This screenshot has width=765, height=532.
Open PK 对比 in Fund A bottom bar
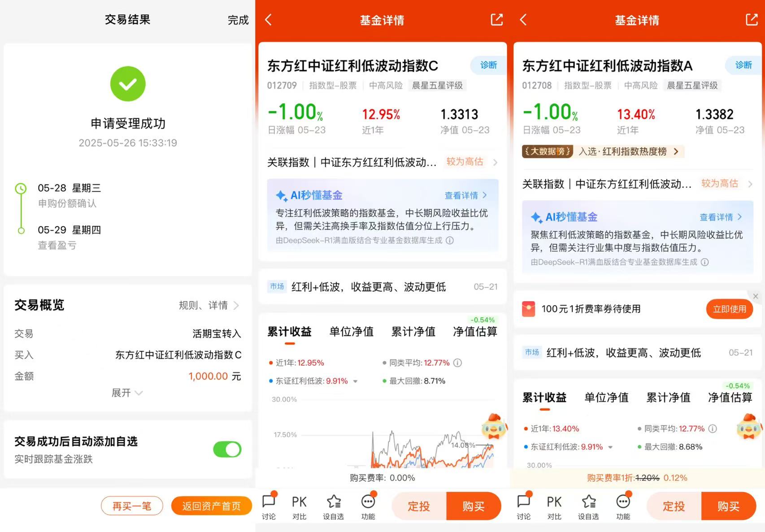(x=554, y=506)
